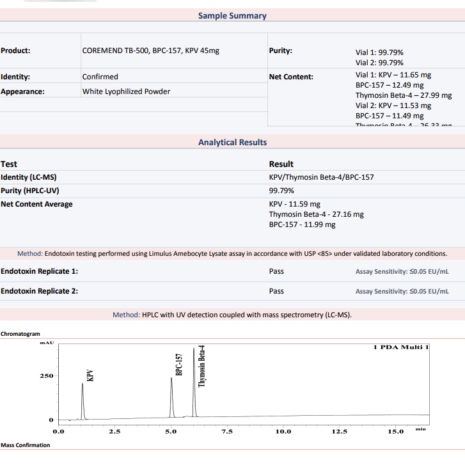Click the 'Product:' label
This screenshot has width=465, height=465.
point(15,51)
